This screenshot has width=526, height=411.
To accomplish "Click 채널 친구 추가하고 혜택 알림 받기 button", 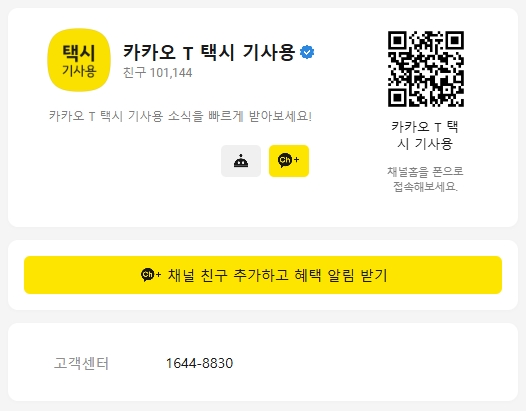I will point(263,275).
